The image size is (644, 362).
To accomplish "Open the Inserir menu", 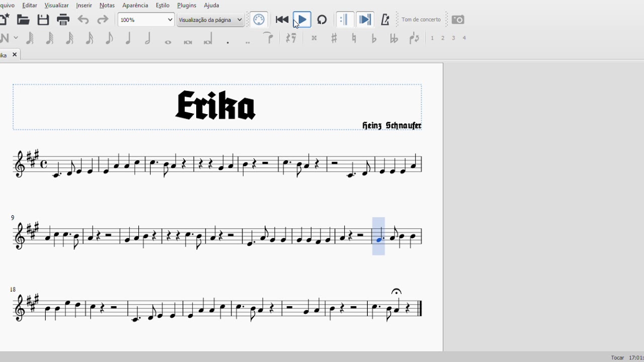I will tap(84, 5).
